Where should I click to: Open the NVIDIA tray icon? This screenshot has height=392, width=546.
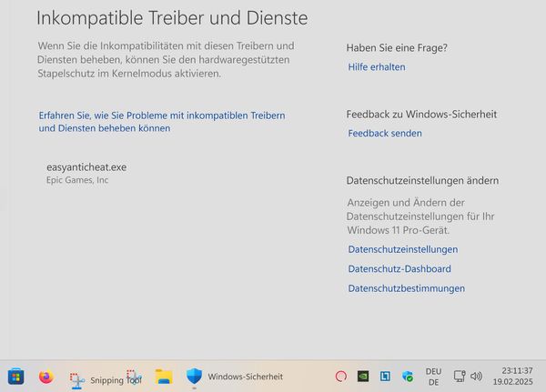363,377
